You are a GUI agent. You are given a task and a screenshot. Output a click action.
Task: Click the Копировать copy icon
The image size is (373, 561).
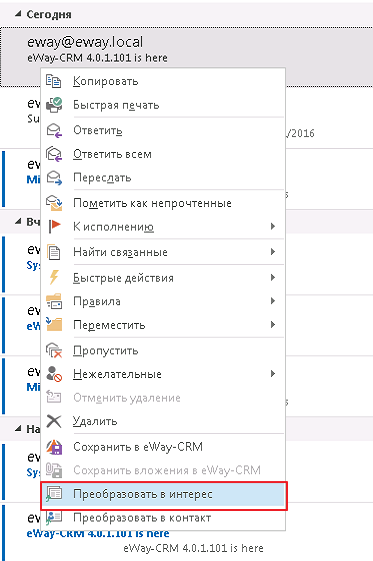54,81
